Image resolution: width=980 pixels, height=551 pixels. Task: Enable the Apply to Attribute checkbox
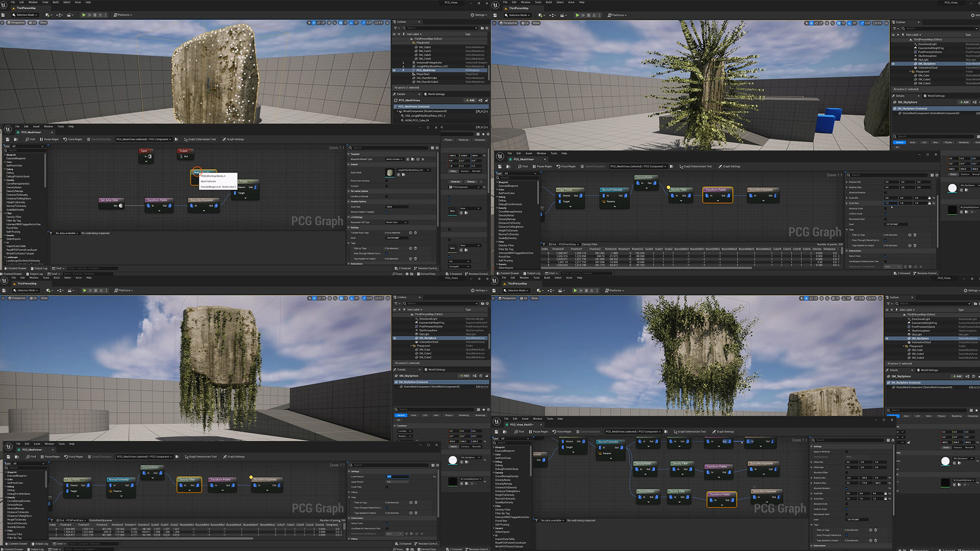(846, 452)
